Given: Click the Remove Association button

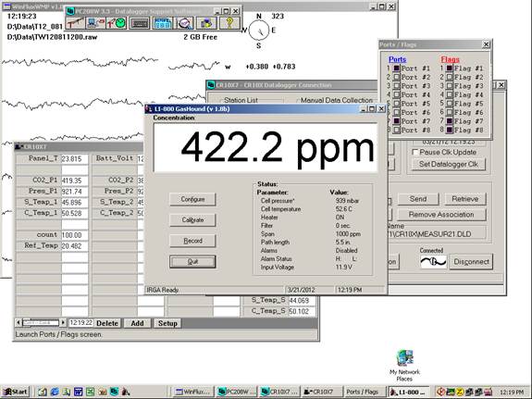Looking at the screenshot, I should (441, 215).
